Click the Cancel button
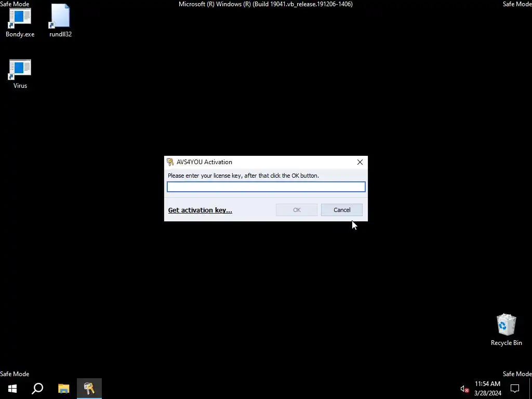Viewport: 532px width, 399px height. [342, 210]
